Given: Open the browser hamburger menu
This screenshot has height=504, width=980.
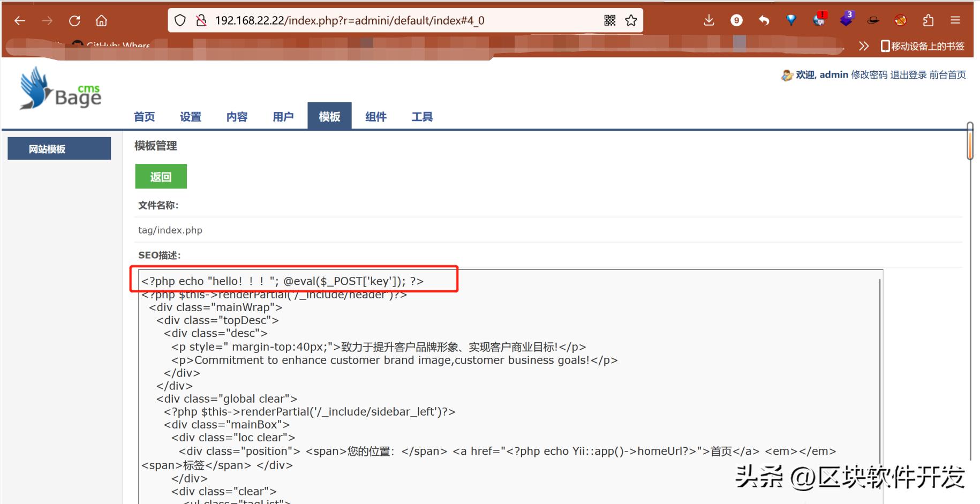Looking at the screenshot, I should [x=955, y=20].
